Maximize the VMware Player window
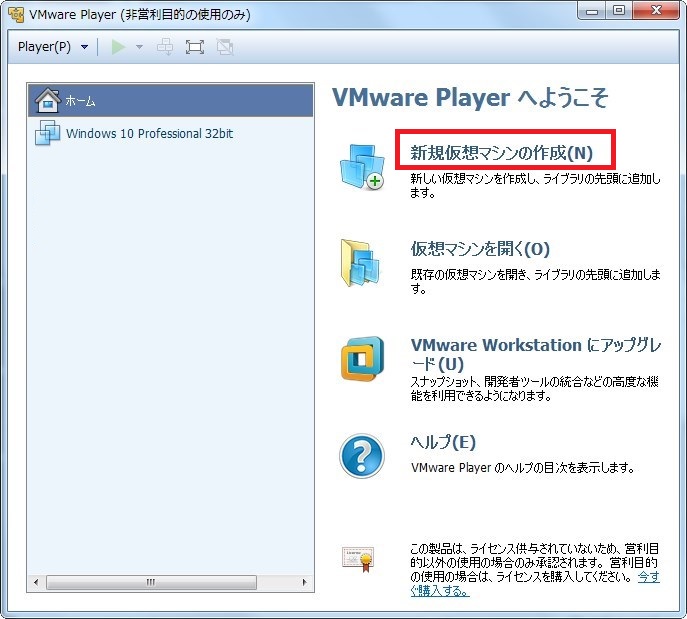The image size is (687, 619). pos(619,11)
